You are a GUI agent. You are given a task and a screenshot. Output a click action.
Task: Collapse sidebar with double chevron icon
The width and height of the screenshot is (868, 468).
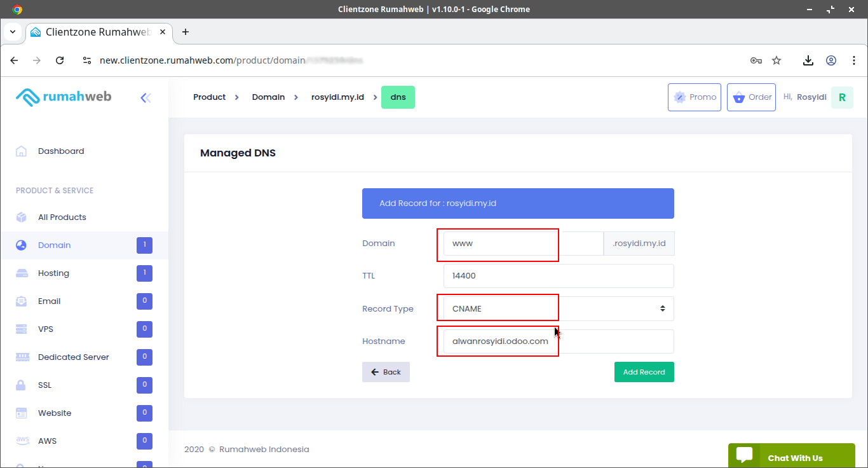(146, 97)
